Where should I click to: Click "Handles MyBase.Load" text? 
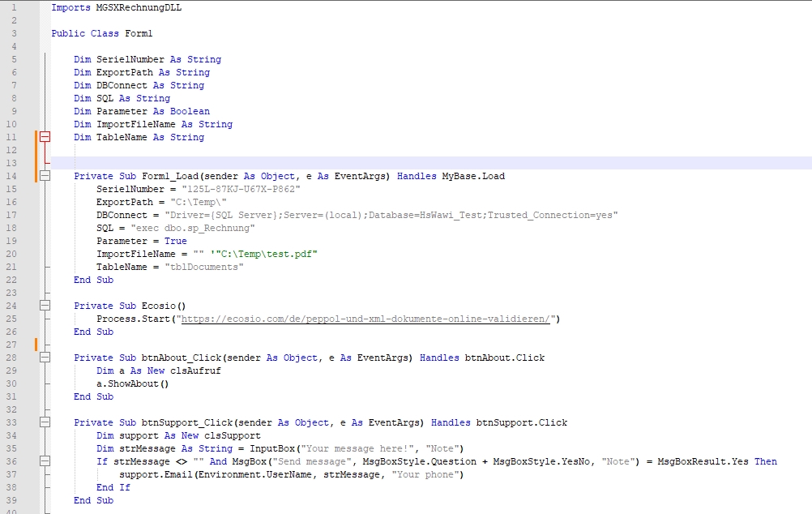[451, 176]
